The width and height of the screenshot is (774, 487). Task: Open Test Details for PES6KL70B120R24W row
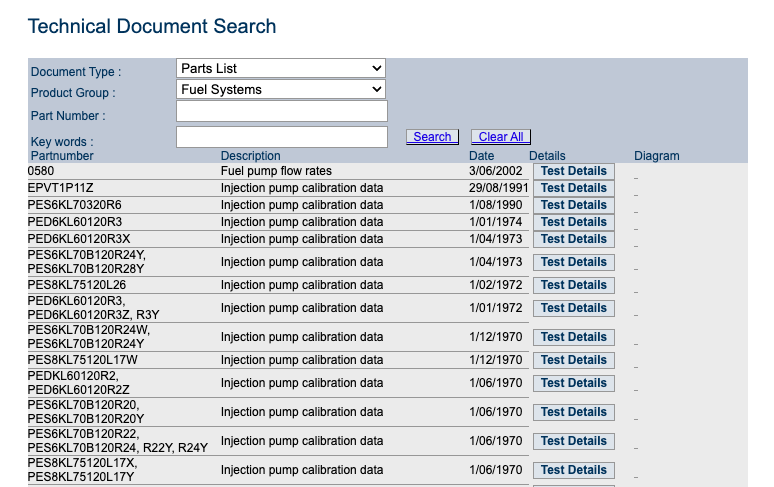click(573, 337)
